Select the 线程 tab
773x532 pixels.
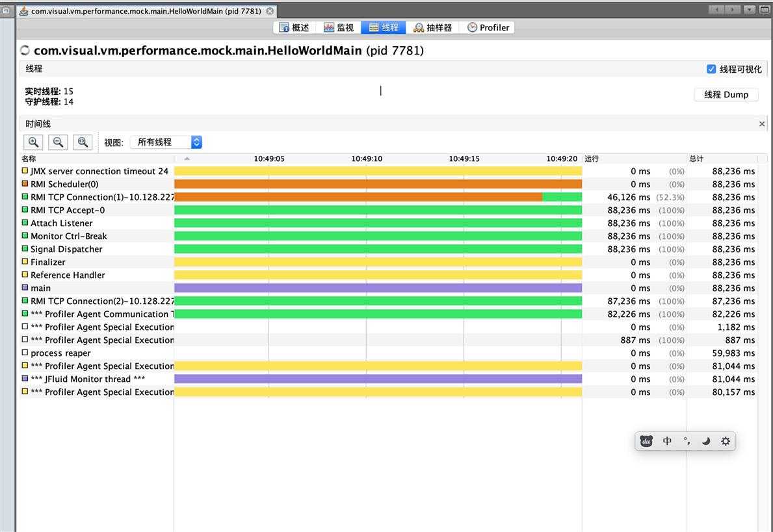click(384, 27)
